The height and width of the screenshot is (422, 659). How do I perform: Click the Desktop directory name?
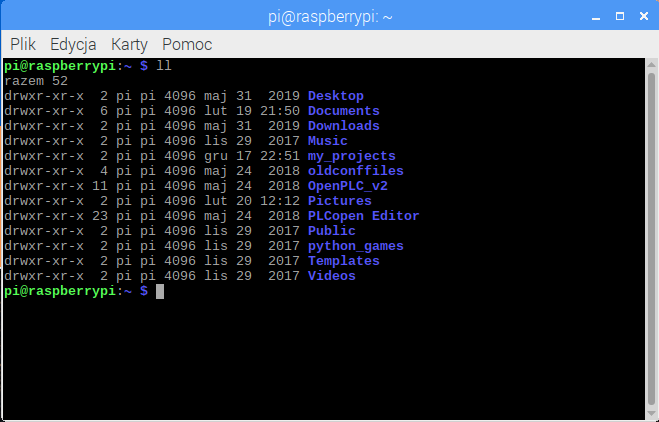[336, 96]
